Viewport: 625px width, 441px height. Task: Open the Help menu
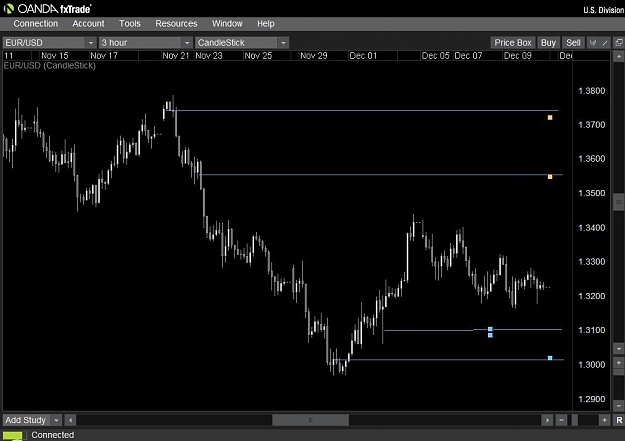(x=265, y=24)
